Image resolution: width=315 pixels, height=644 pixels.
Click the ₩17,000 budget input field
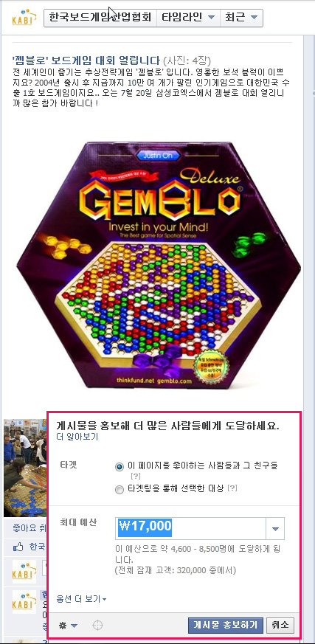[x=190, y=528]
